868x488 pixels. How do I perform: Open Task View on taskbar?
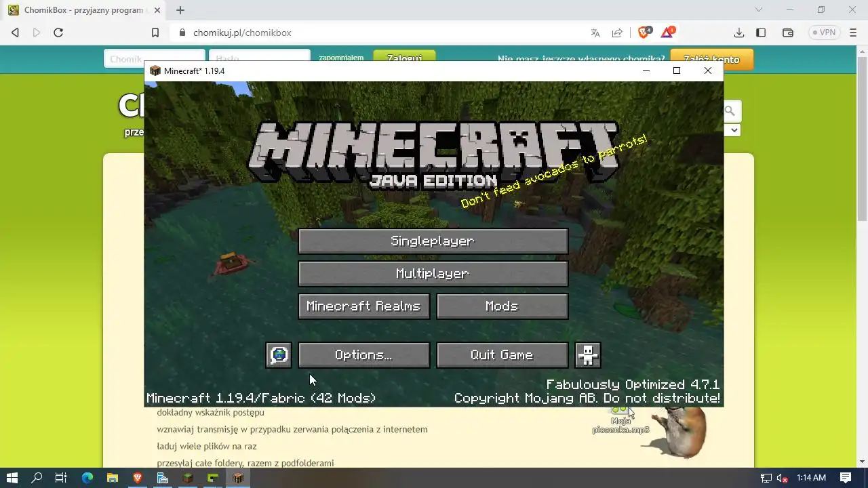pos(61,478)
